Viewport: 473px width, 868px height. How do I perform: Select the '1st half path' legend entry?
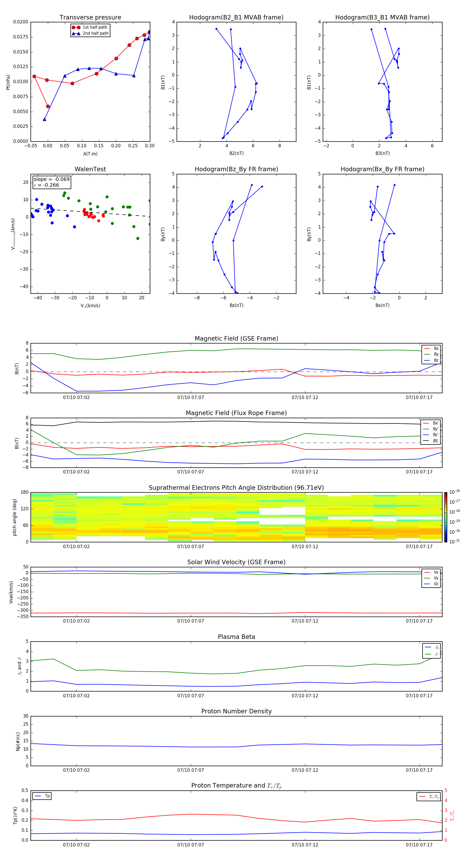pos(90,27)
